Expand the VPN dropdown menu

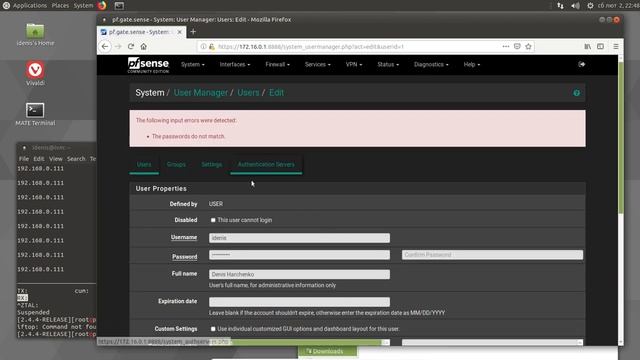tap(354, 64)
